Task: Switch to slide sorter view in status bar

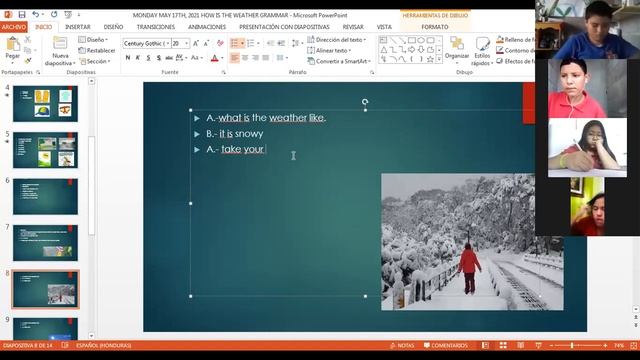Action: tap(503, 345)
